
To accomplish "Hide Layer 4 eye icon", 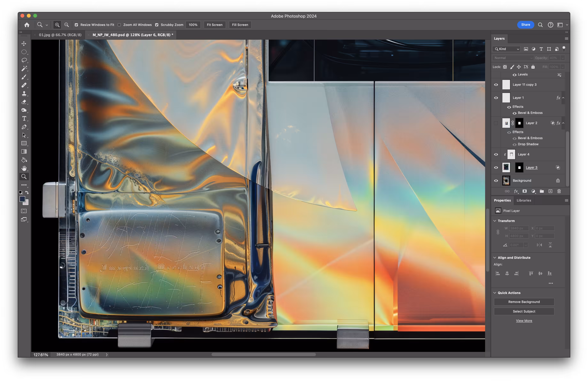I will tap(496, 154).
